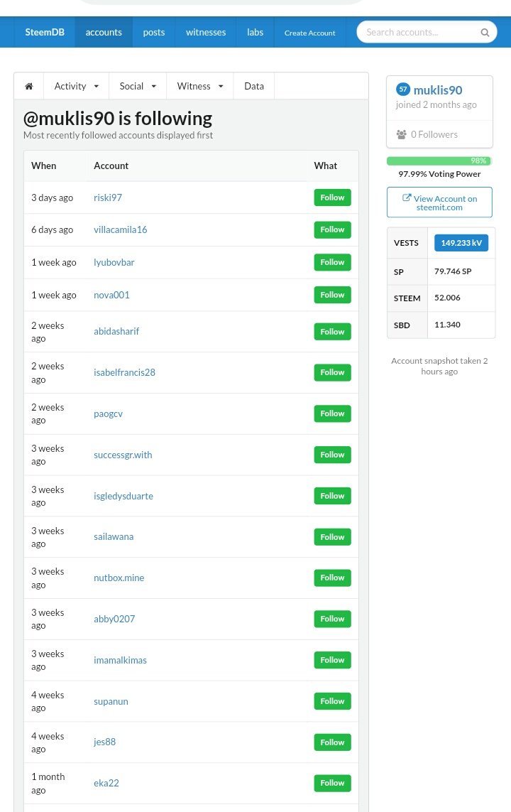Click the Create Account link
This screenshot has height=812, width=511.
coord(310,33)
